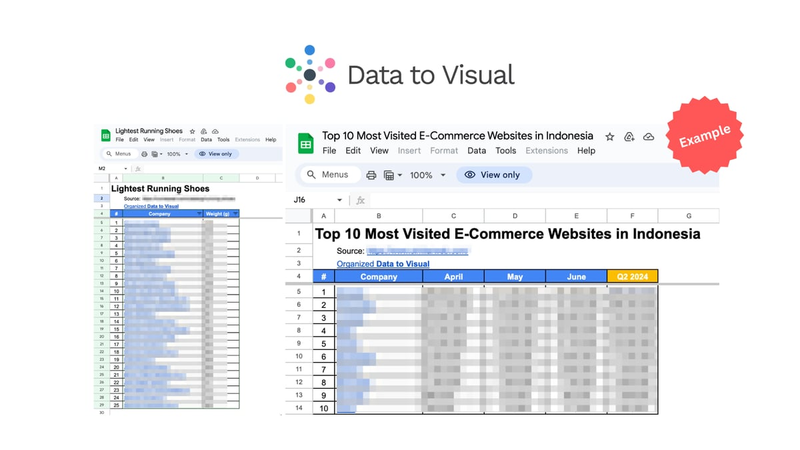Check cloud save status in Indonesia sheet
The width and height of the screenshot is (800, 450).
click(648, 137)
